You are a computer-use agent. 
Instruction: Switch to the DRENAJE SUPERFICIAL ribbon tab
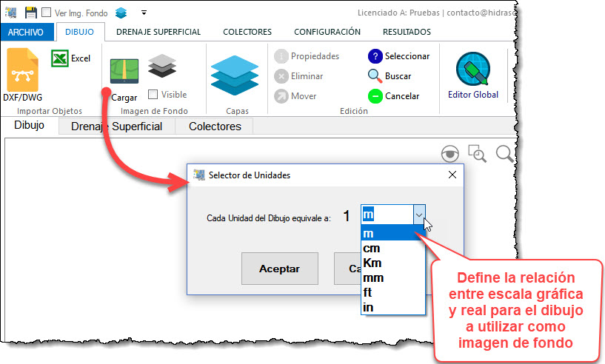point(158,32)
